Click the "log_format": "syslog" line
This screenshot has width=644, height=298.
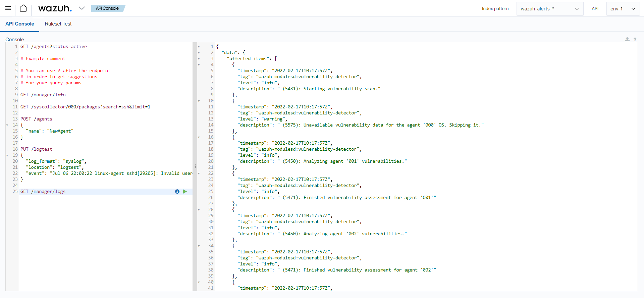(x=56, y=161)
